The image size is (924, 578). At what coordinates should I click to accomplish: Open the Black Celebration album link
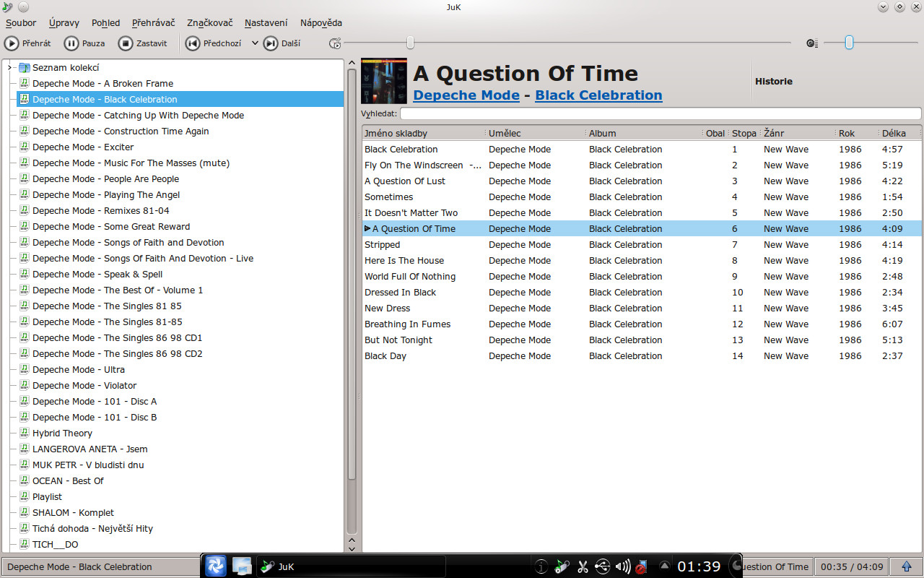point(598,95)
